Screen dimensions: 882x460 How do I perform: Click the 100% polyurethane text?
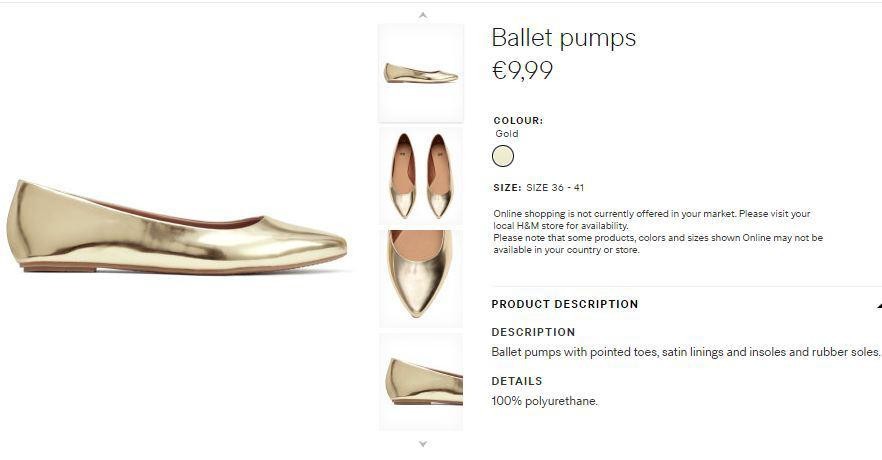pyautogui.click(x=544, y=401)
